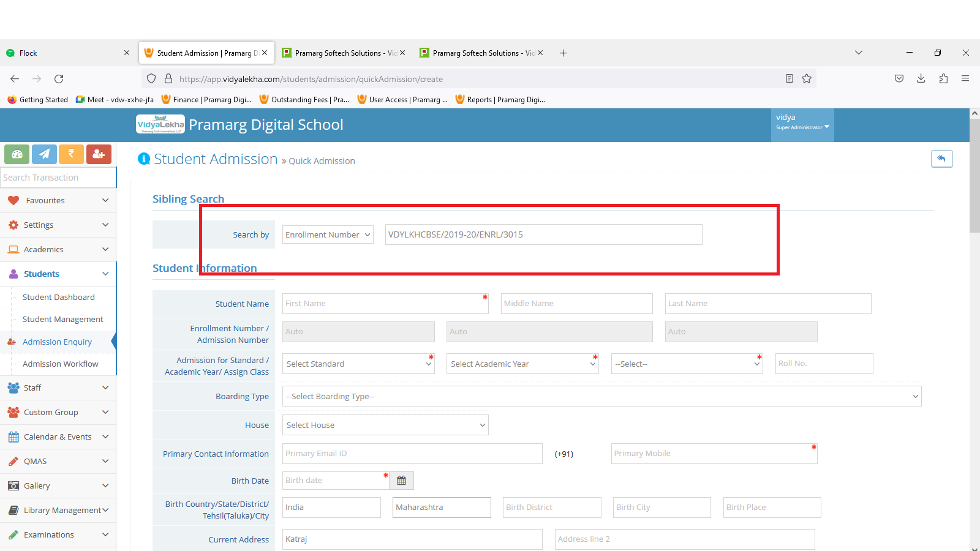Expand the Custom Group sidebar section

[58, 412]
